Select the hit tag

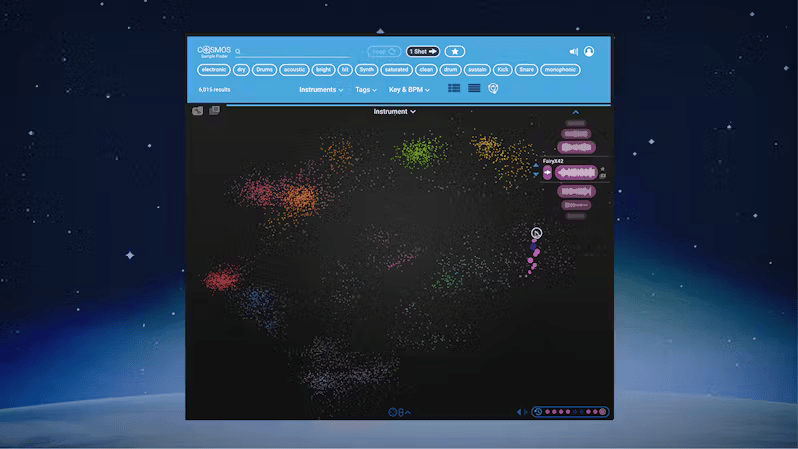[345, 70]
